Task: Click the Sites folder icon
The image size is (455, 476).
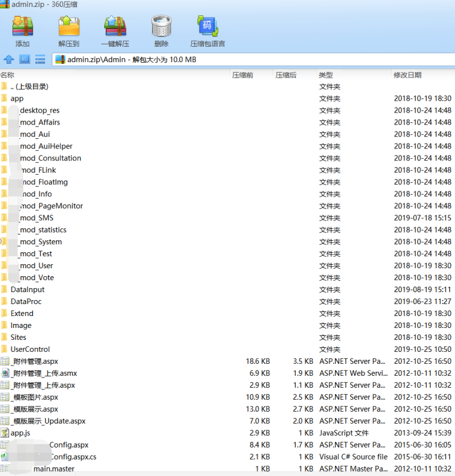Action: pyautogui.click(x=4, y=337)
